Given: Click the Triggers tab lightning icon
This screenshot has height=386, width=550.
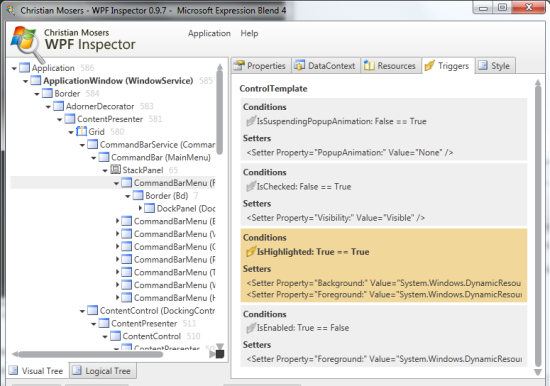Looking at the screenshot, I should pyautogui.click(x=430, y=65).
